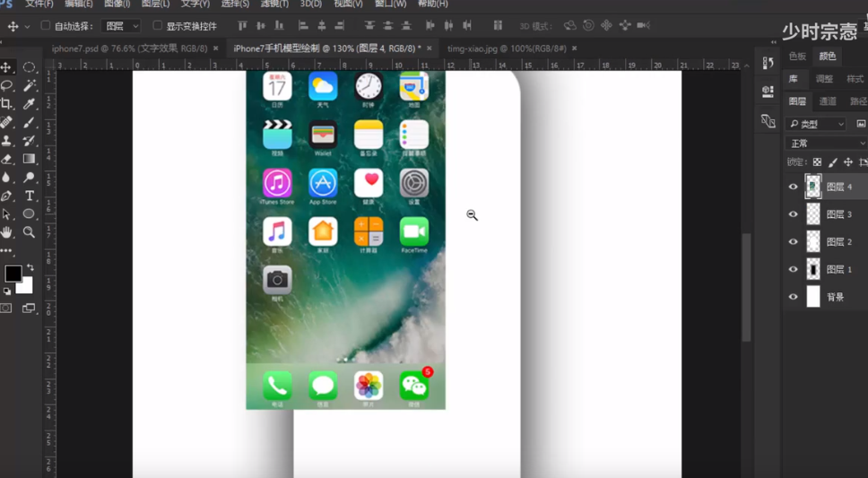The image size is (868, 478).
Task: Open the 图层 auto-select target dropdown
Action: (x=121, y=26)
